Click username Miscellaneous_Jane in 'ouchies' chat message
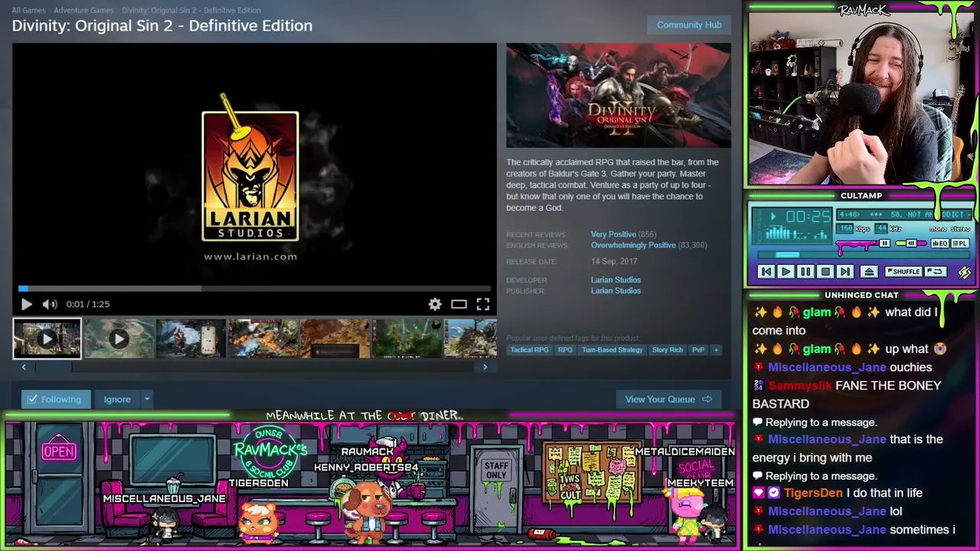 tap(827, 367)
